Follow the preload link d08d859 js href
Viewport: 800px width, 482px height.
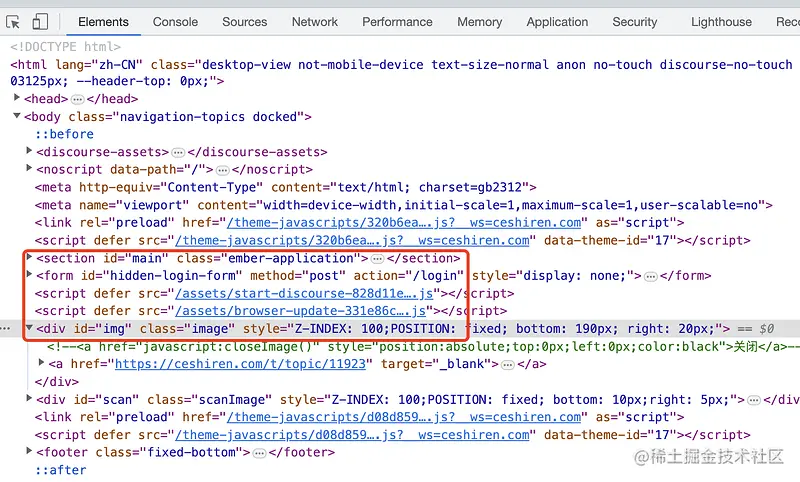point(404,417)
